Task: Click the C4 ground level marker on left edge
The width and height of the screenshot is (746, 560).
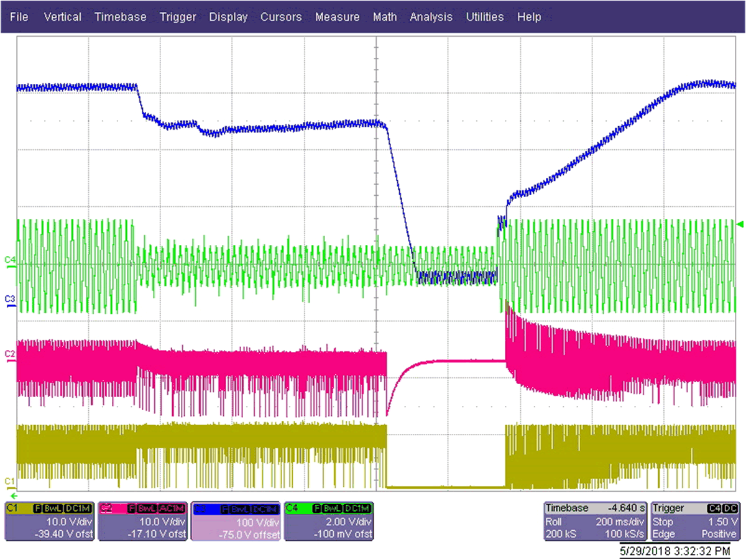Action: pos(9,259)
